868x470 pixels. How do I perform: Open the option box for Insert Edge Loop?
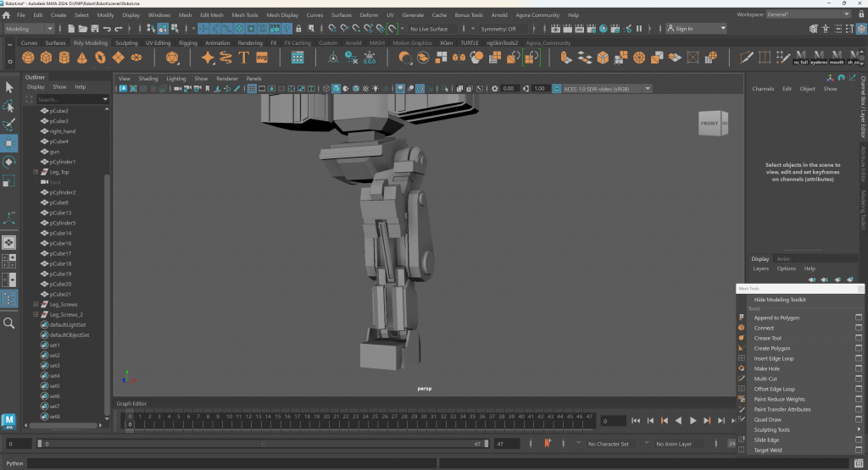tap(858, 358)
